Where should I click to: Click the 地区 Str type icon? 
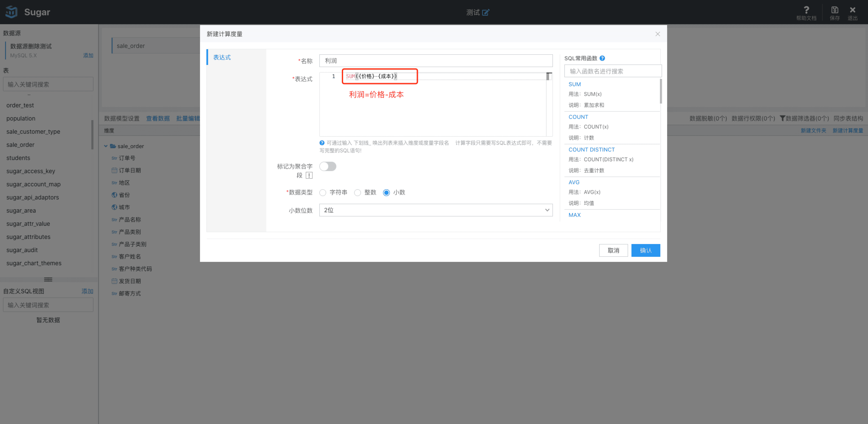point(114,183)
